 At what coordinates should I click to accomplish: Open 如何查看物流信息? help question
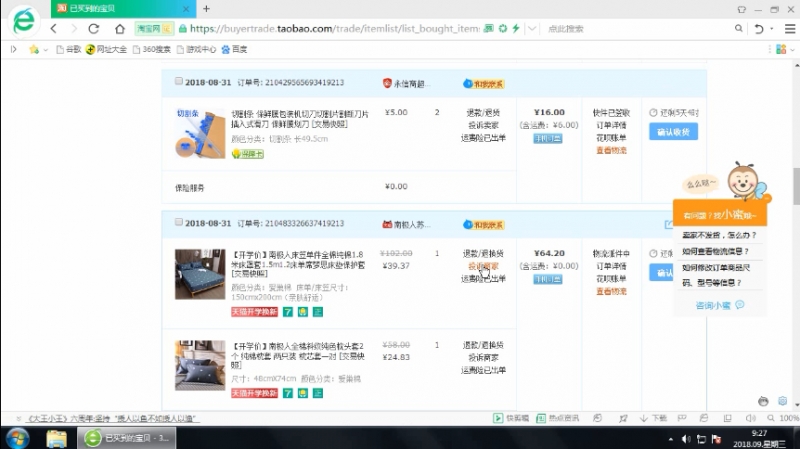(715, 251)
